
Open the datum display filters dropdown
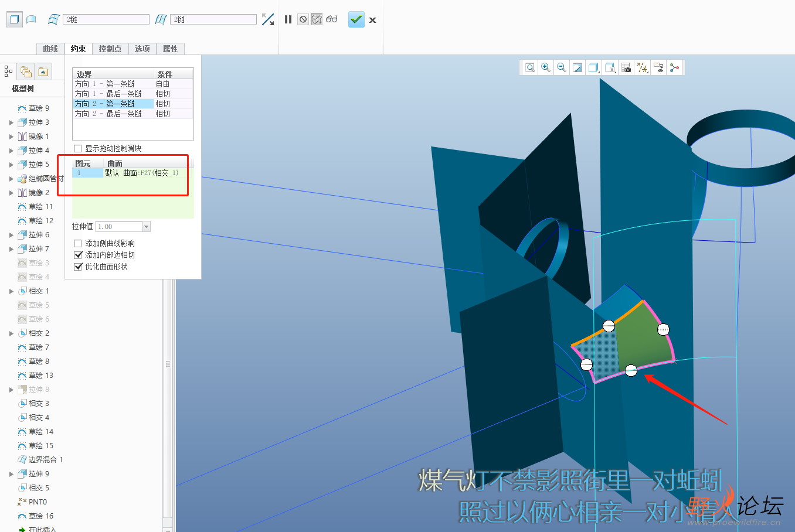tap(643, 67)
